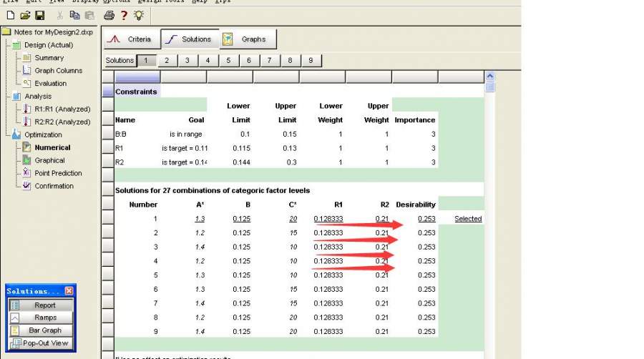Viewport: 644px width, 359px height.
Task: Switch the view to Ramps in the palette
Action: click(44, 318)
